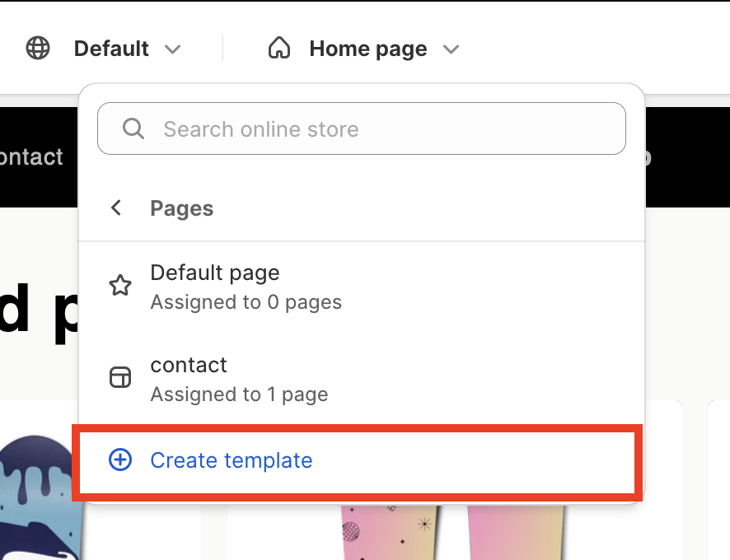The height and width of the screenshot is (560, 730).
Task: Click the magnifying glass search icon
Action: [133, 129]
